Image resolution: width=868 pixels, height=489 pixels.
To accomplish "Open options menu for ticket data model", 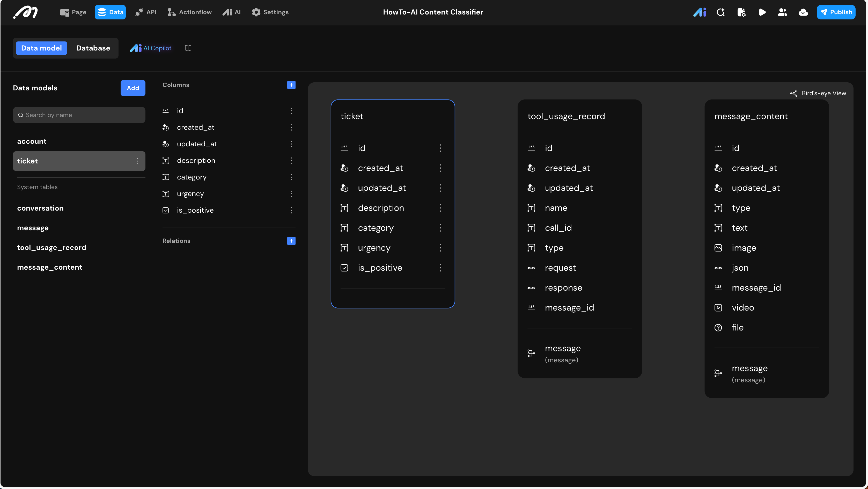I will (x=137, y=161).
